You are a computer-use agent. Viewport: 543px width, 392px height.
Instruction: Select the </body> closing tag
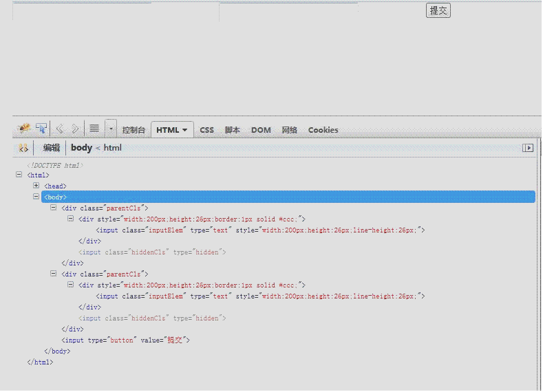57,351
